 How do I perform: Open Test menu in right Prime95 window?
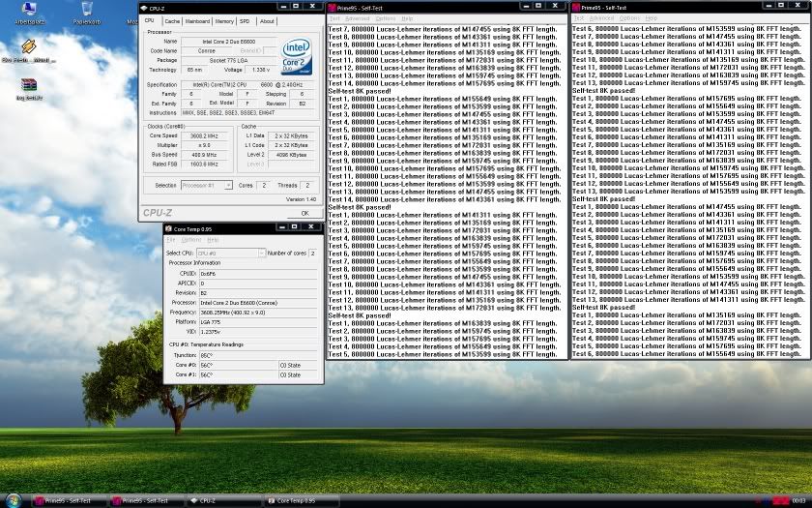[579, 18]
